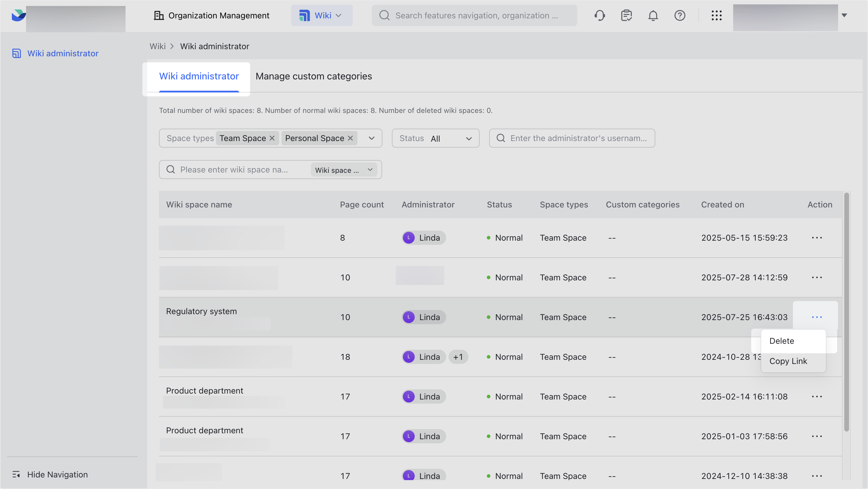Remove the Personal Space filter tag
This screenshot has width=868, height=489.
350,138
